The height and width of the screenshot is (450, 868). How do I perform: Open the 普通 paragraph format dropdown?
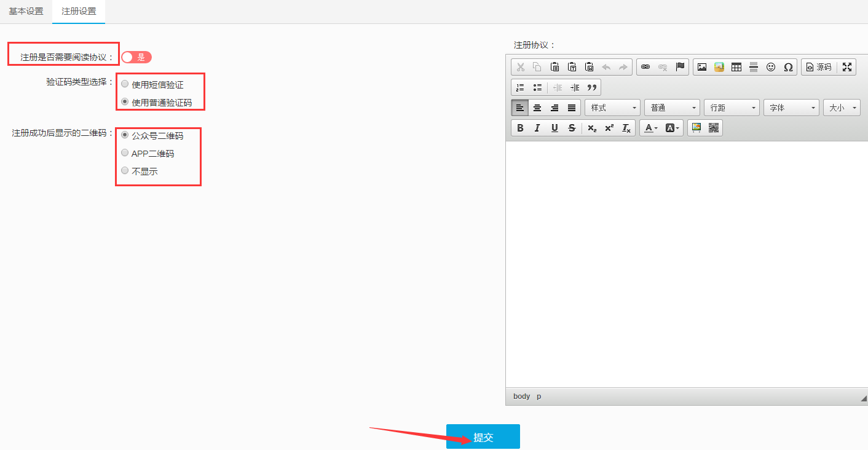[672, 108]
